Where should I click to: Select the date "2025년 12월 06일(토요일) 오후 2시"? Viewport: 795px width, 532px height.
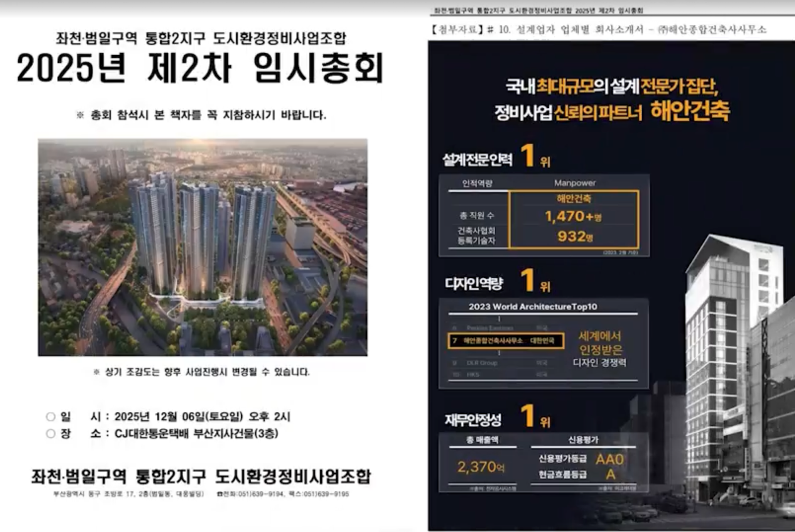(202, 417)
